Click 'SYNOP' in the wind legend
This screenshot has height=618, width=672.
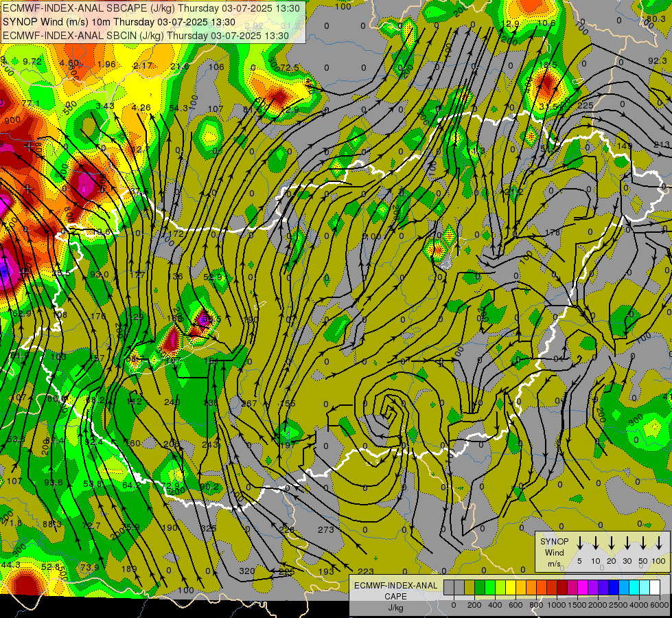pyautogui.click(x=554, y=542)
